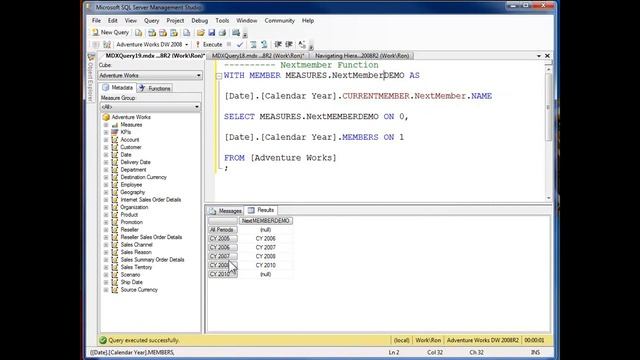Screen dimensions: 640x360
Task: Click the Save All icon
Action: 222,33
